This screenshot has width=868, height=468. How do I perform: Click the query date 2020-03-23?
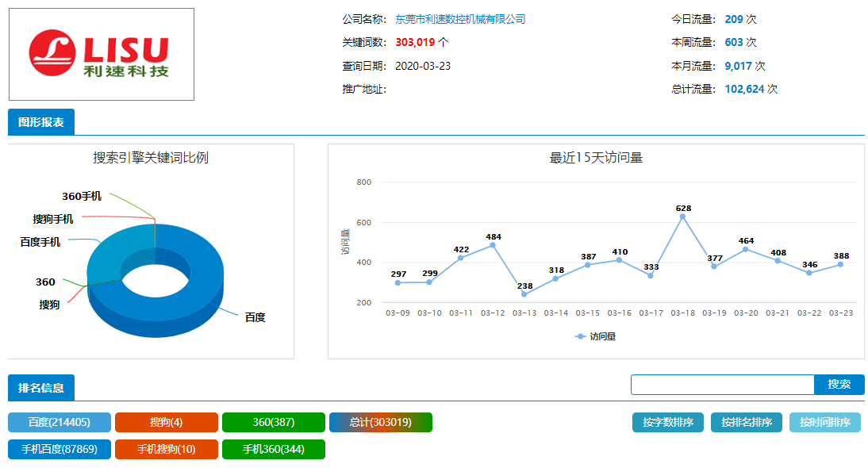[423, 66]
